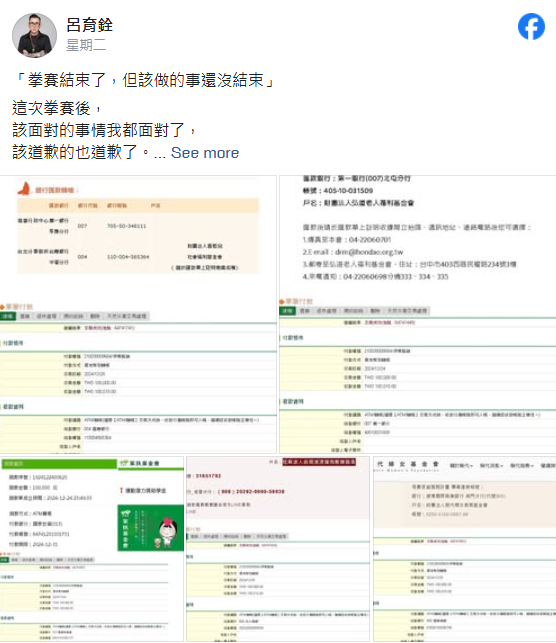The width and height of the screenshot is (556, 643).
Task: Visit the 呂育銓 profile name link
Action: [x=89, y=25]
